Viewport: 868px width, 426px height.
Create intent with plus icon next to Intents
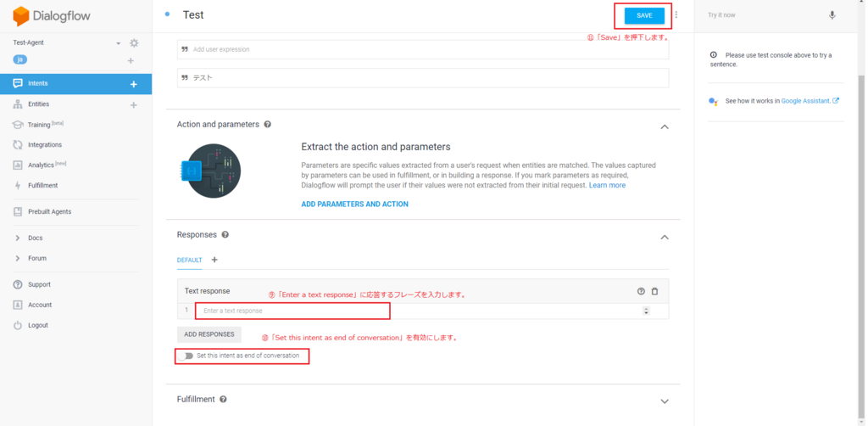[x=133, y=84]
